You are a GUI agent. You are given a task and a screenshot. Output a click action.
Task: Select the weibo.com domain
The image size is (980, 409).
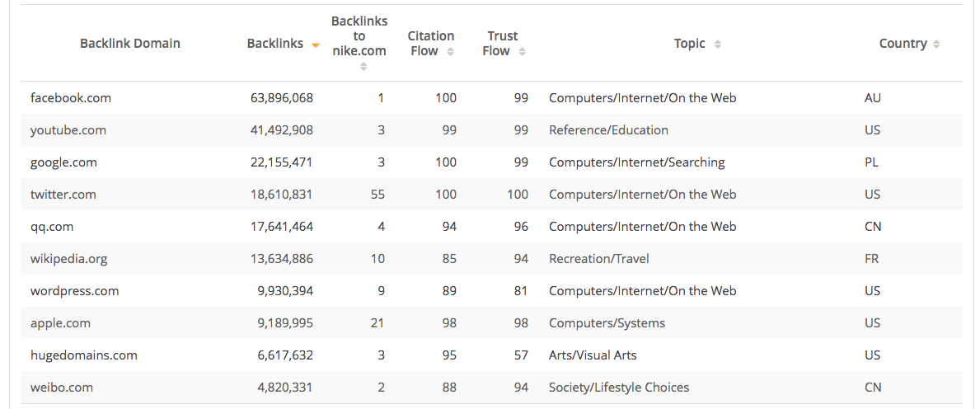click(61, 387)
